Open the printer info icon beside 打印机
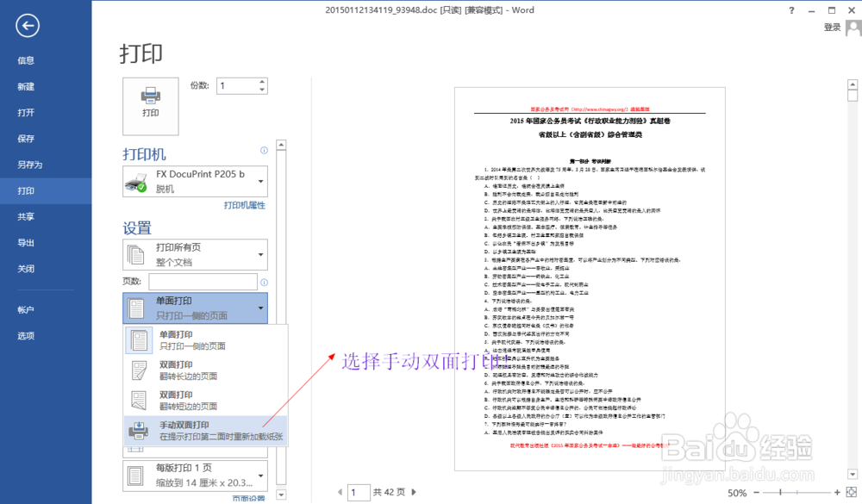The width and height of the screenshot is (862, 504). 264,151
